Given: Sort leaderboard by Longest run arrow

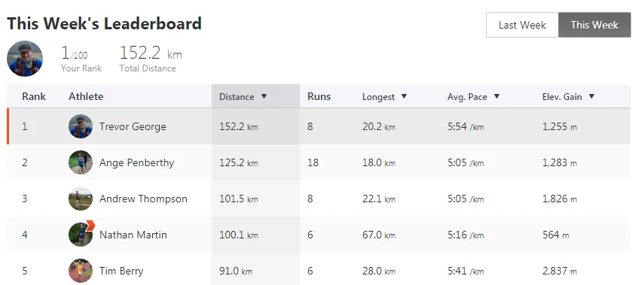Looking at the screenshot, I should click(x=404, y=96).
